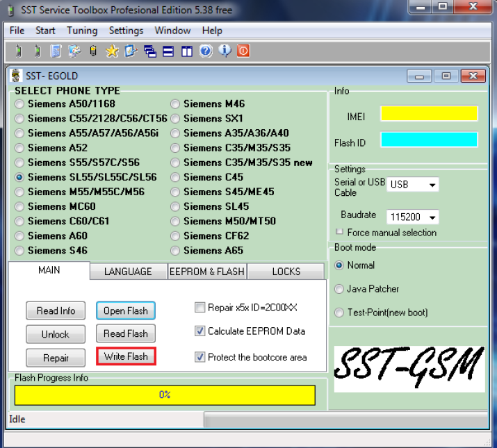The width and height of the screenshot is (497, 448).
Task: Open the File menu
Action: tap(17, 31)
